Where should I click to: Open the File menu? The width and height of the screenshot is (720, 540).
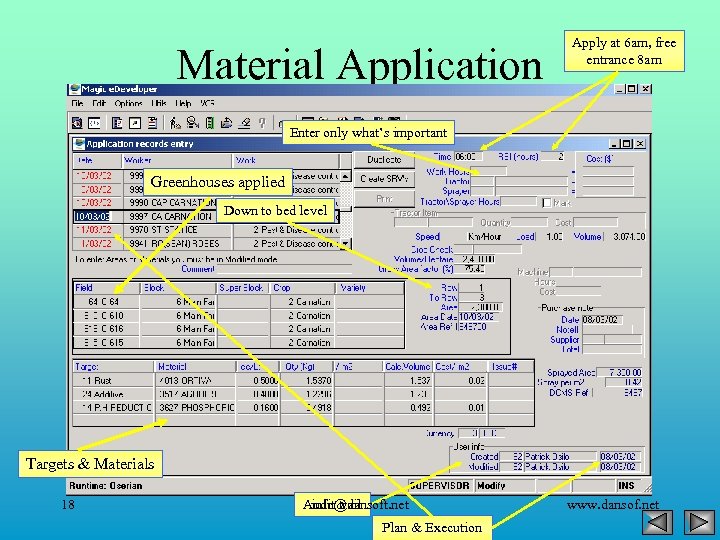tap(77, 103)
